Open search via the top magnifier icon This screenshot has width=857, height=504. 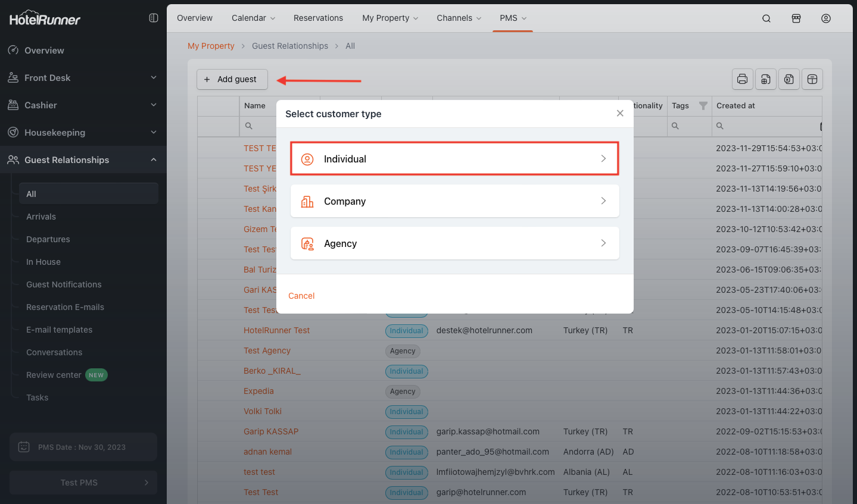[766, 18]
